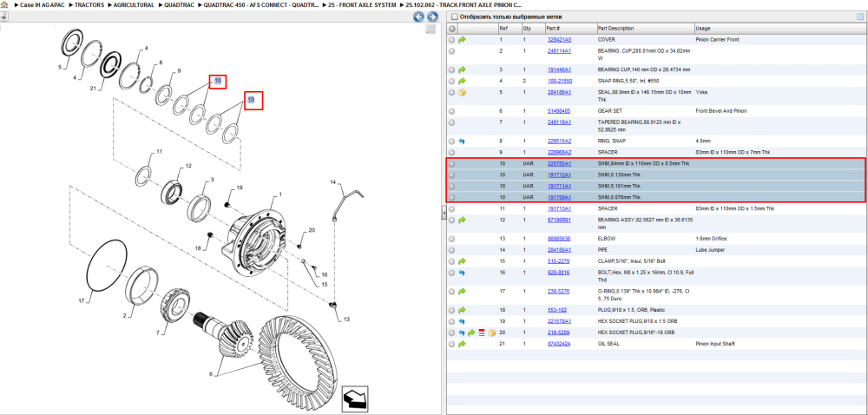Click green arrow icon for PLUG 553-182
Screen dimensions: 868x415
[462, 310]
